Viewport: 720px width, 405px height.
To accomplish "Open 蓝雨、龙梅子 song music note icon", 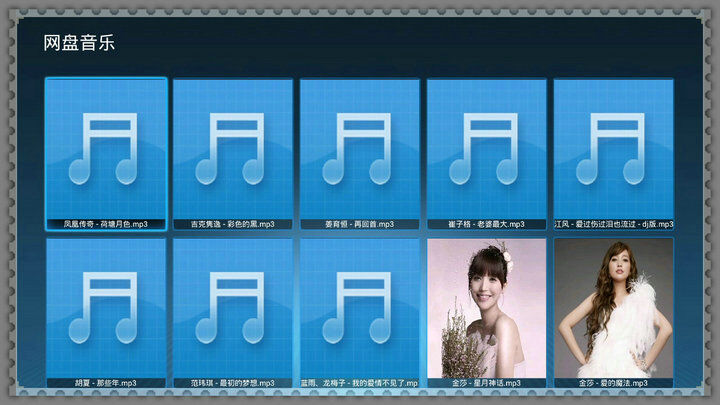I will (x=360, y=307).
